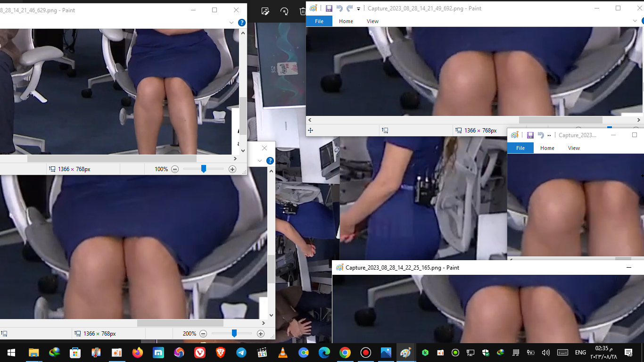Screen dimensions: 644x362
Task: Click the Save icon in the Capture_2023_08_28_14_21_49_692 Paint window
Action: [329, 8]
